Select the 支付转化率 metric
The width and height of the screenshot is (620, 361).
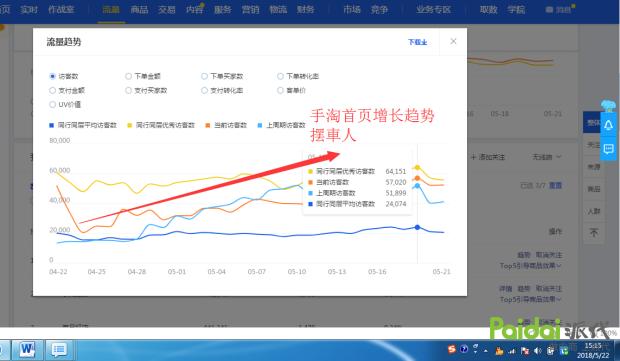[204, 91]
